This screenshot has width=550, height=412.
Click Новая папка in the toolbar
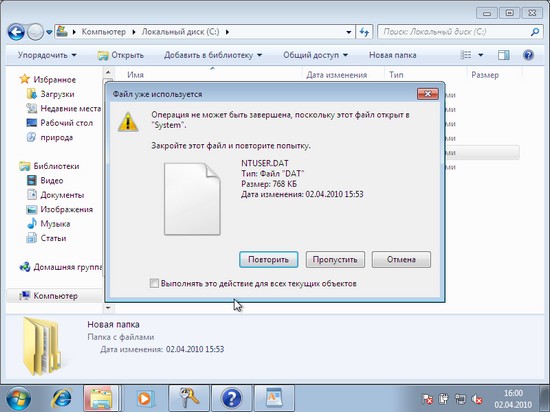(393, 55)
